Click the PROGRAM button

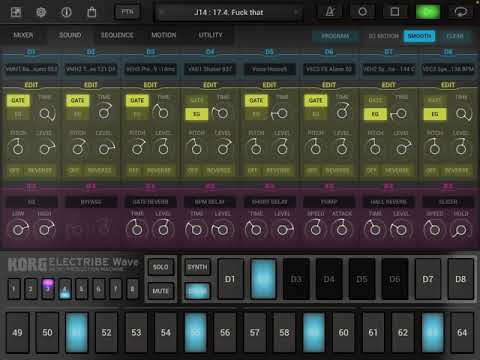pos(335,36)
